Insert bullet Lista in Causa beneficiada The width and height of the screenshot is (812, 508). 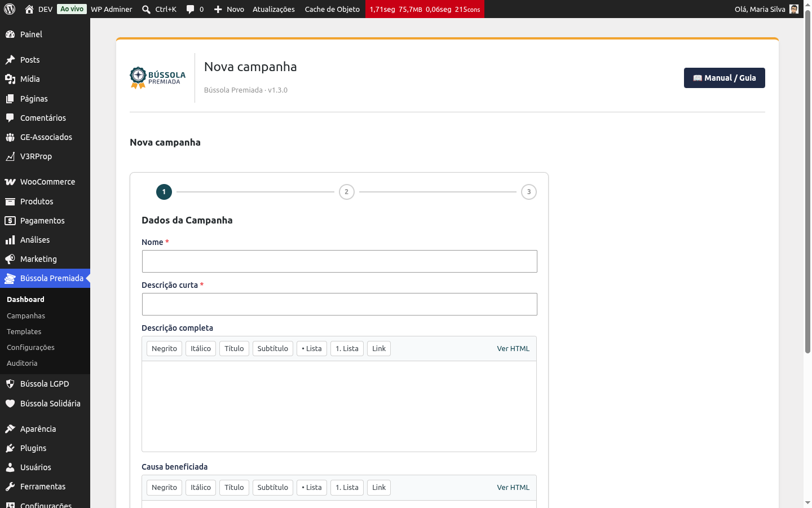(312, 488)
